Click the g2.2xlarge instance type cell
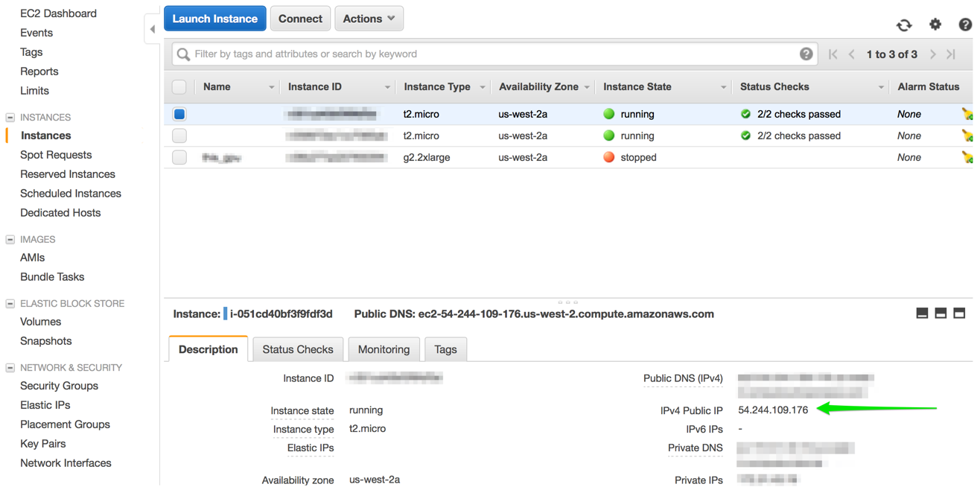The image size is (980, 487). point(427,157)
